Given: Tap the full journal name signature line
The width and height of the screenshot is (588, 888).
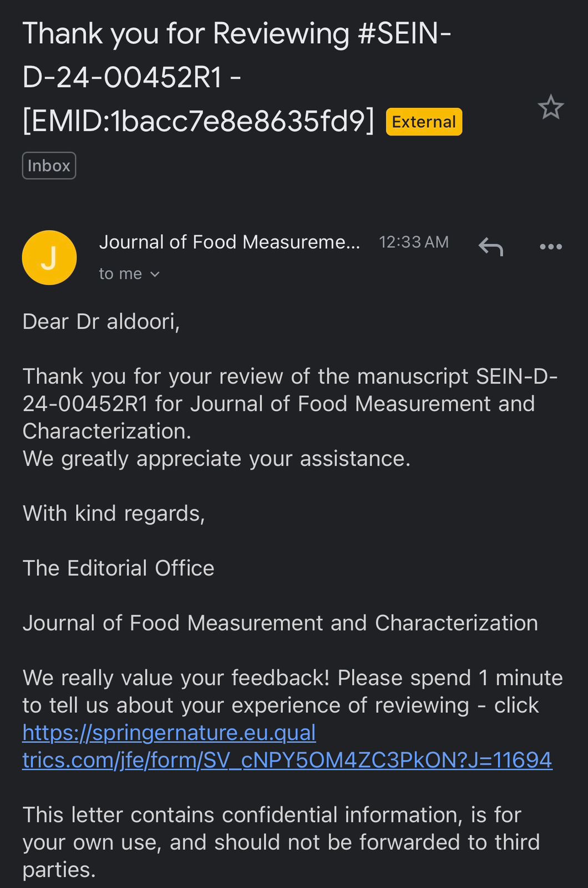Looking at the screenshot, I should point(280,623).
